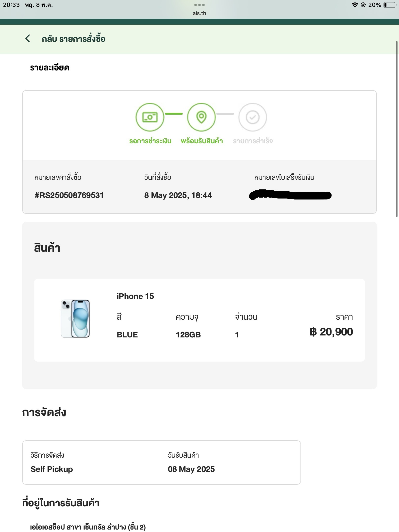Click the รอการชำระเงิน step label
Screen dimensions: 399x532
150,141
